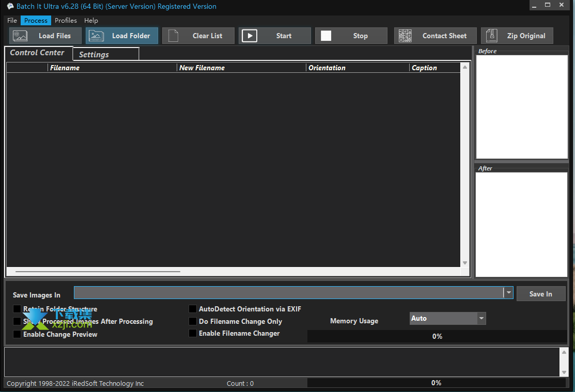The height and width of the screenshot is (392, 575).
Task: Click the Caption column header
Action: coord(436,68)
